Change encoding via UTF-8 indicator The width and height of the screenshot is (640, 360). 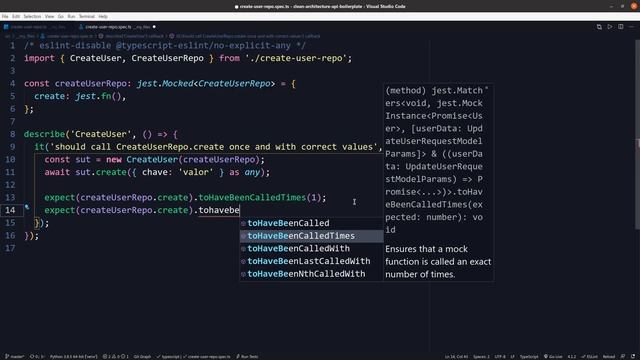(x=500, y=357)
